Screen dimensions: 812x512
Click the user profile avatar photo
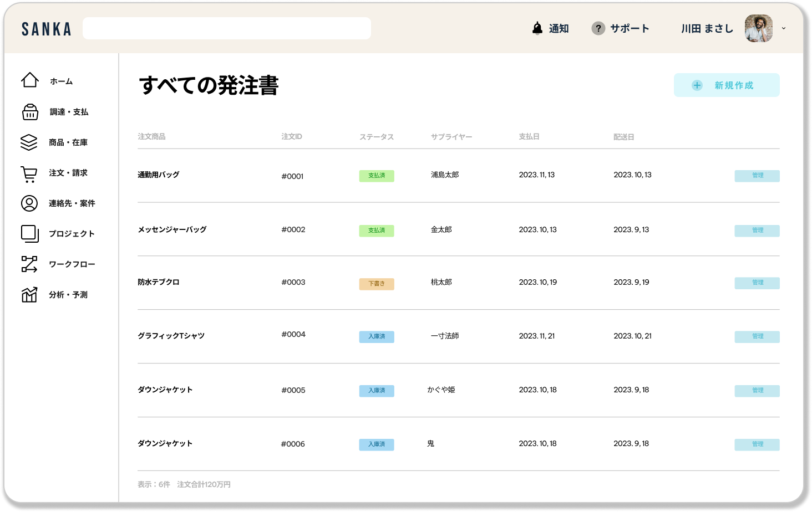pos(758,28)
